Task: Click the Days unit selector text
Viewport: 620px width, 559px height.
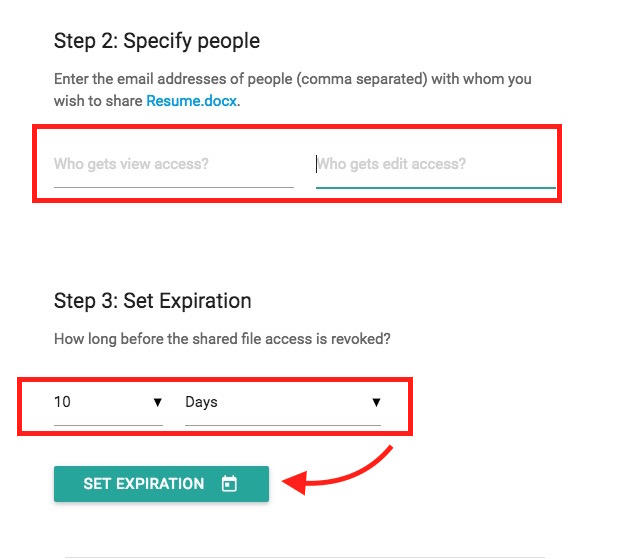Action: coord(201,402)
